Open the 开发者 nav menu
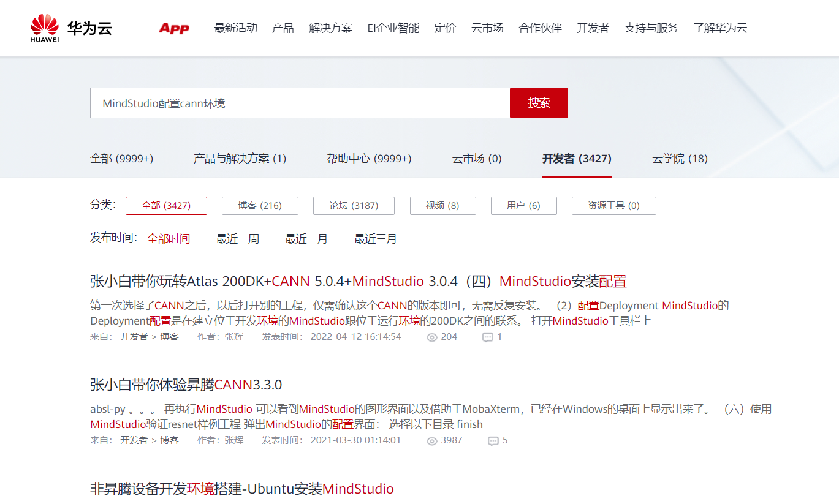This screenshot has width=839, height=504. click(593, 28)
